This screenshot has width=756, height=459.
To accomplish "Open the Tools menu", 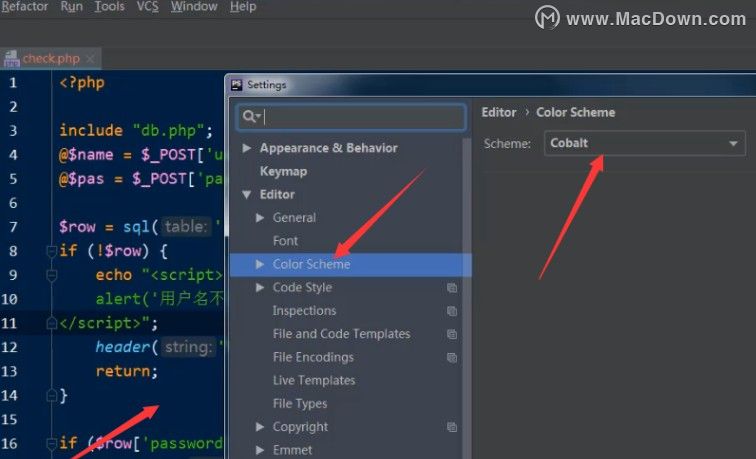I will tap(109, 7).
